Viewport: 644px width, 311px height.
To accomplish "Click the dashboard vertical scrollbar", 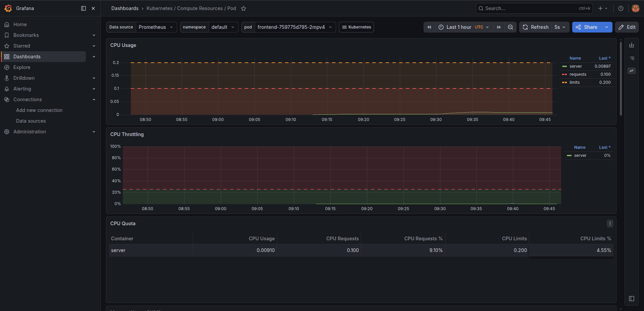I will click(x=621, y=78).
